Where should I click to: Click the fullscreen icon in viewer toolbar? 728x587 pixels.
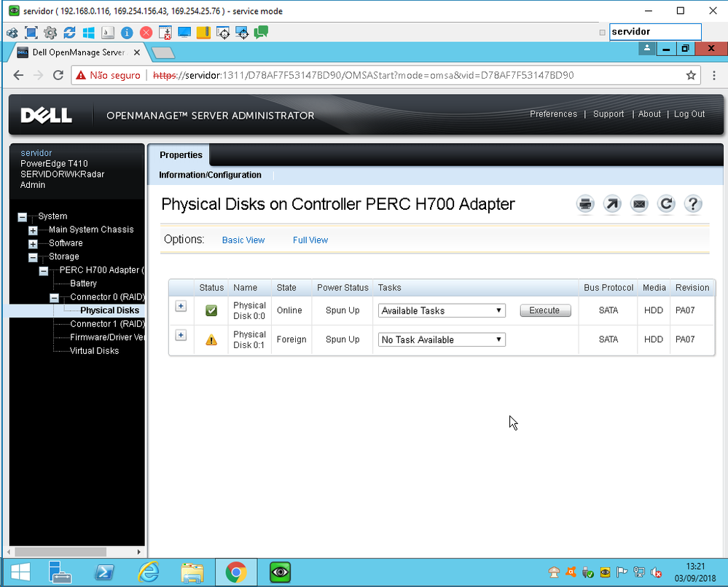(31, 33)
